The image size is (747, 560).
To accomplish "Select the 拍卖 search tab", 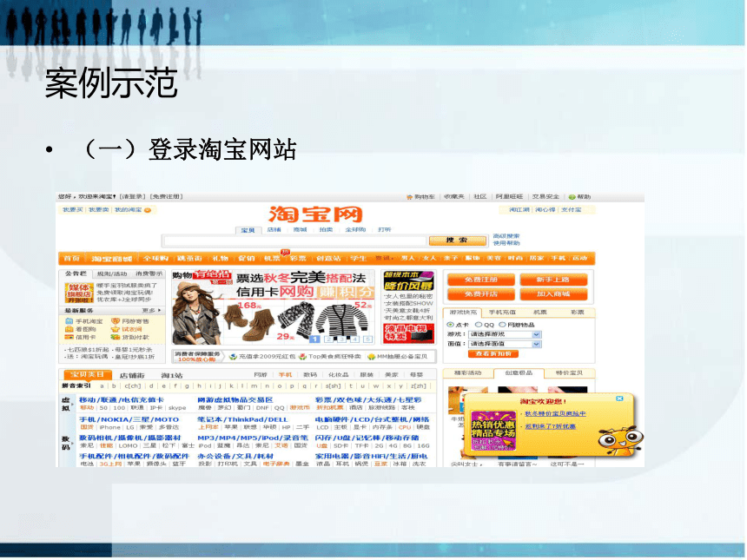I will pyautogui.click(x=326, y=230).
